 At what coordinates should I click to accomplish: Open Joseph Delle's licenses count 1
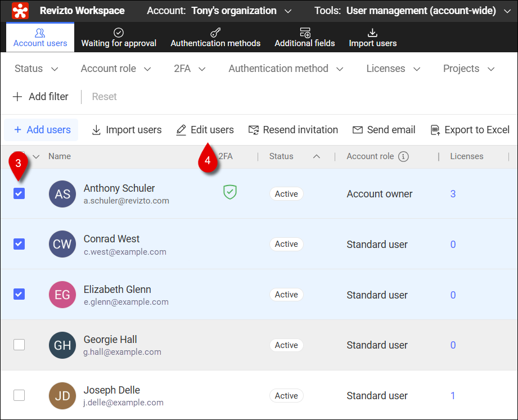click(453, 396)
